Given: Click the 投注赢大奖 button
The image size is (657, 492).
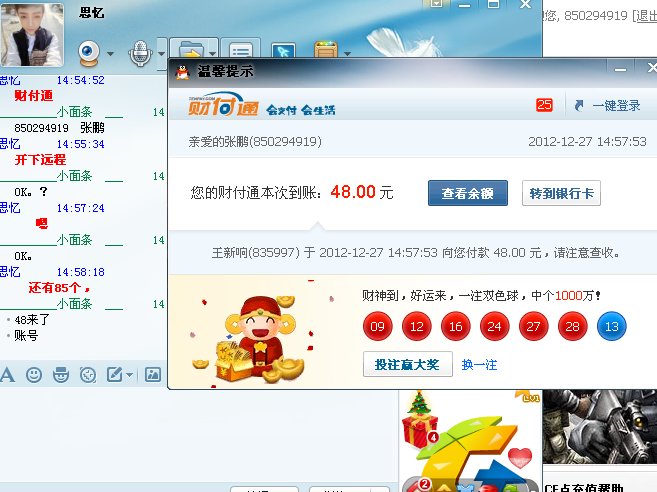Looking at the screenshot, I should pos(408,364).
